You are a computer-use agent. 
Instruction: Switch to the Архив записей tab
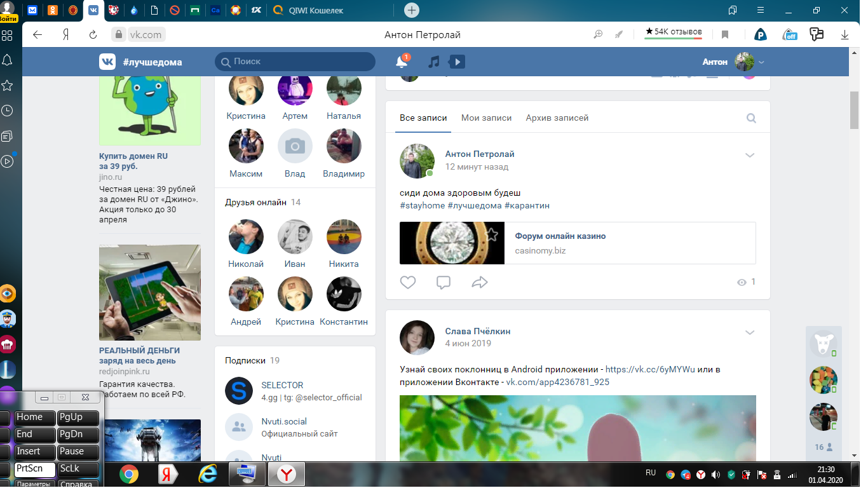pyautogui.click(x=557, y=118)
